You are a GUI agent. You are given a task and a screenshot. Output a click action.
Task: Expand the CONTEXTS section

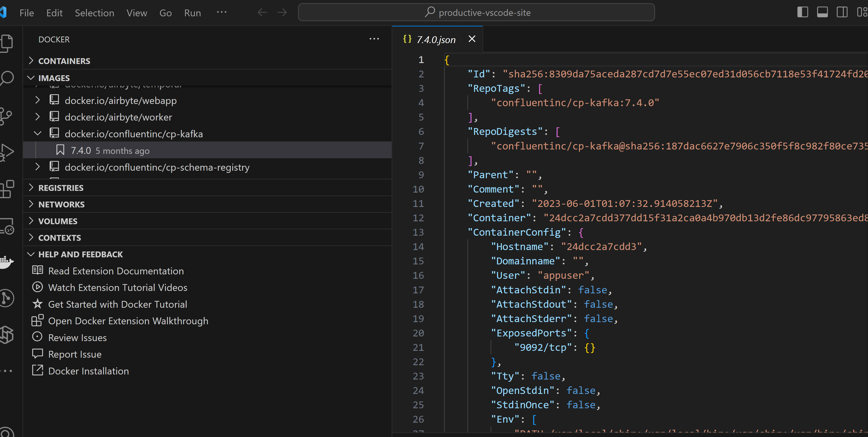[x=31, y=237]
